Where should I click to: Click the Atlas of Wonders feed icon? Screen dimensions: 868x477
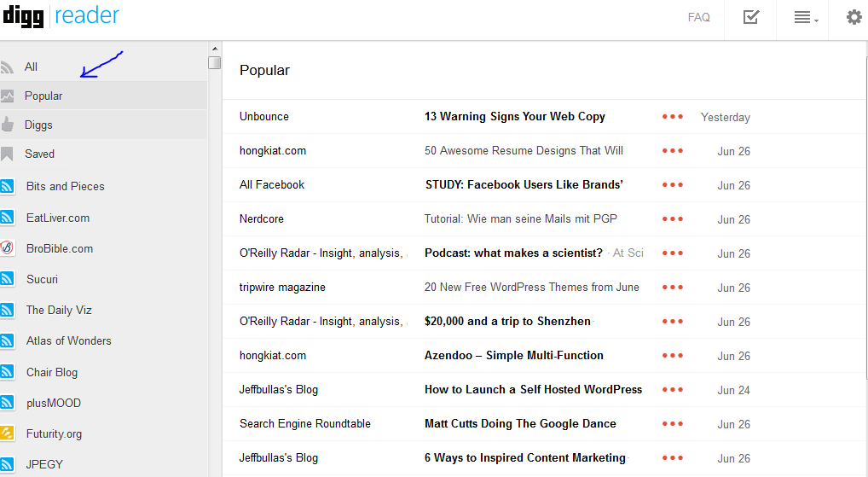7,340
